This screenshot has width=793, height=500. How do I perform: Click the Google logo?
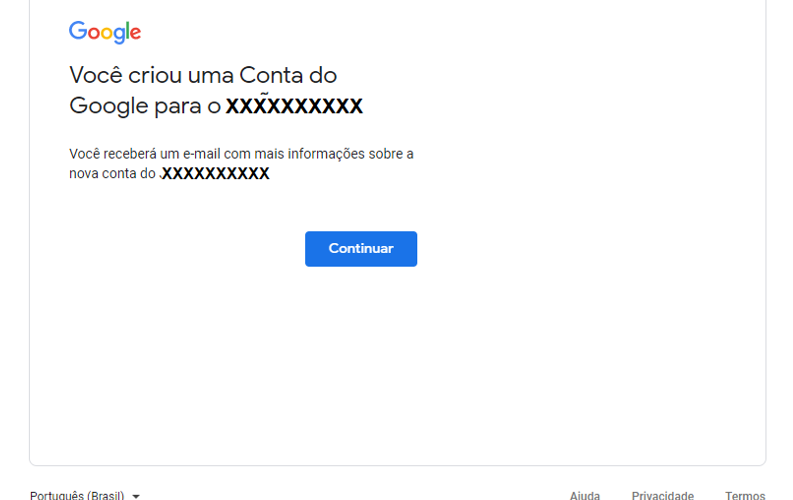point(105,32)
